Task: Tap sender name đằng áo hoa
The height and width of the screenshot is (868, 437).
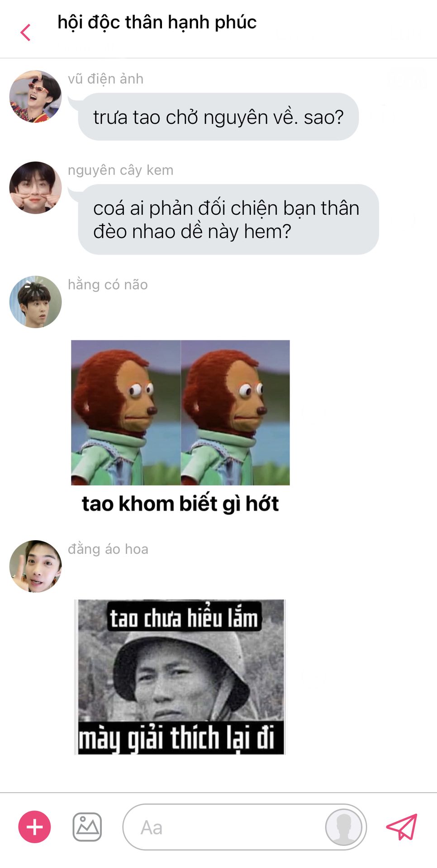Action: tap(108, 549)
